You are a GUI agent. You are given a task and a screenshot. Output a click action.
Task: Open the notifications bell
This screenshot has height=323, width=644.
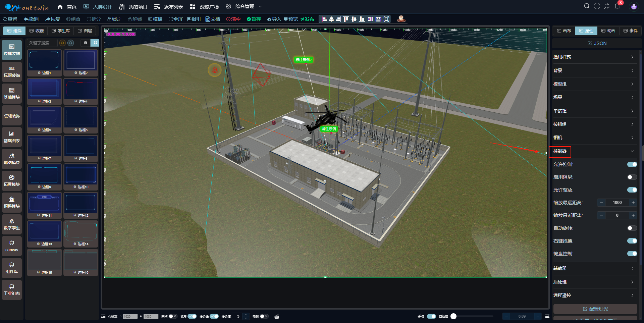point(617,6)
